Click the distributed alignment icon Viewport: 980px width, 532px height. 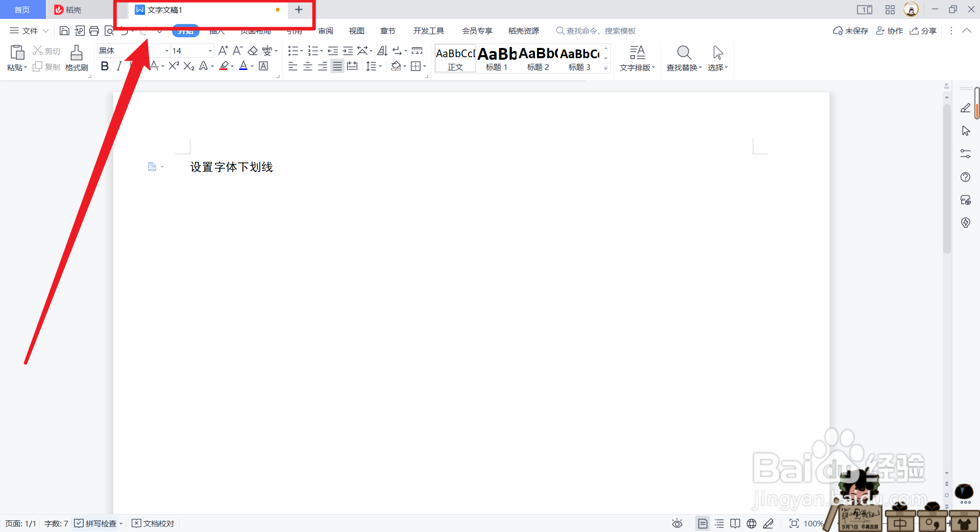(x=352, y=66)
